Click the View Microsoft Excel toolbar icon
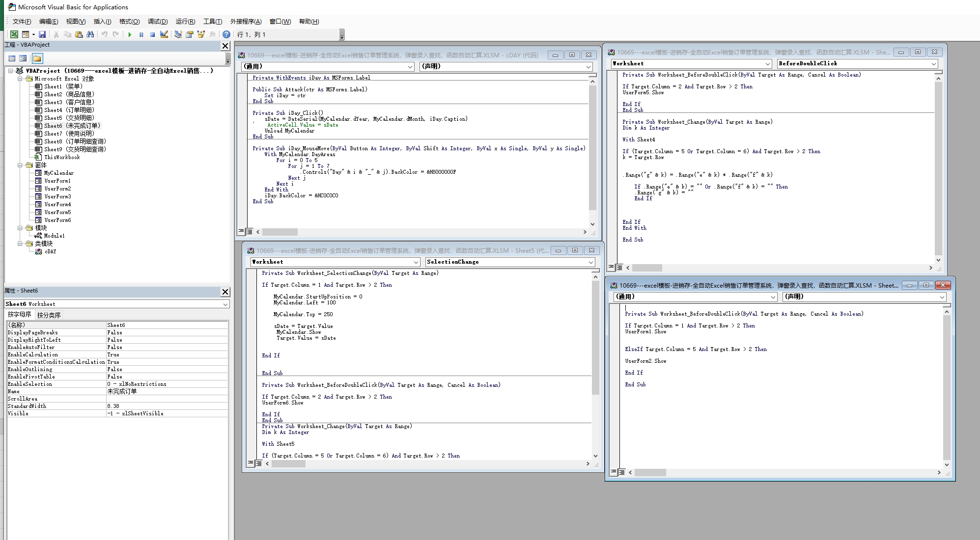 tap(14, 34)
